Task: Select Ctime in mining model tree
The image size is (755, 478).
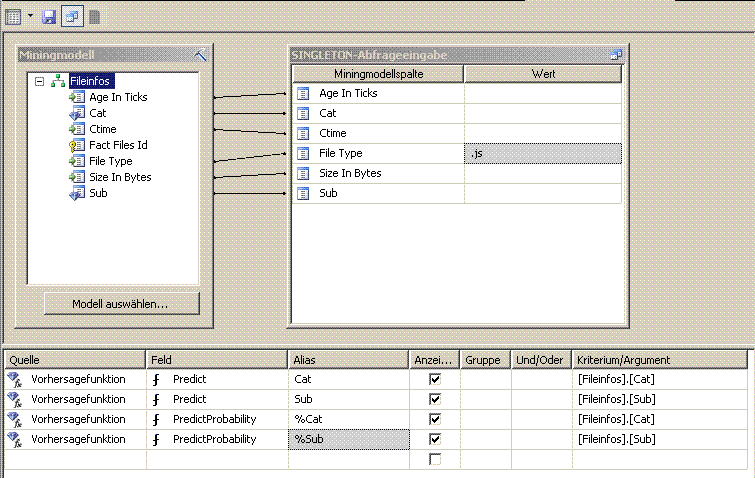Action: (x=103, y=129)
